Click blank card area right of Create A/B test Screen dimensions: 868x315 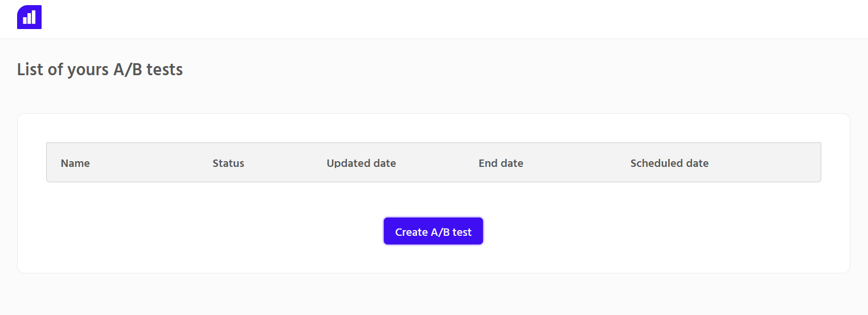click(x=655, y=231)
